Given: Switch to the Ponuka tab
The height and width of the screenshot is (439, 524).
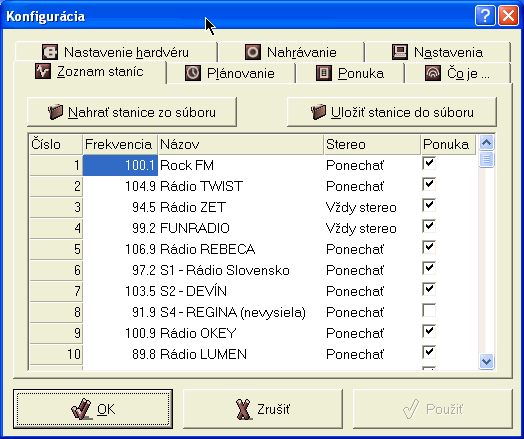Looking at the screenshot, I should [350, 73].
